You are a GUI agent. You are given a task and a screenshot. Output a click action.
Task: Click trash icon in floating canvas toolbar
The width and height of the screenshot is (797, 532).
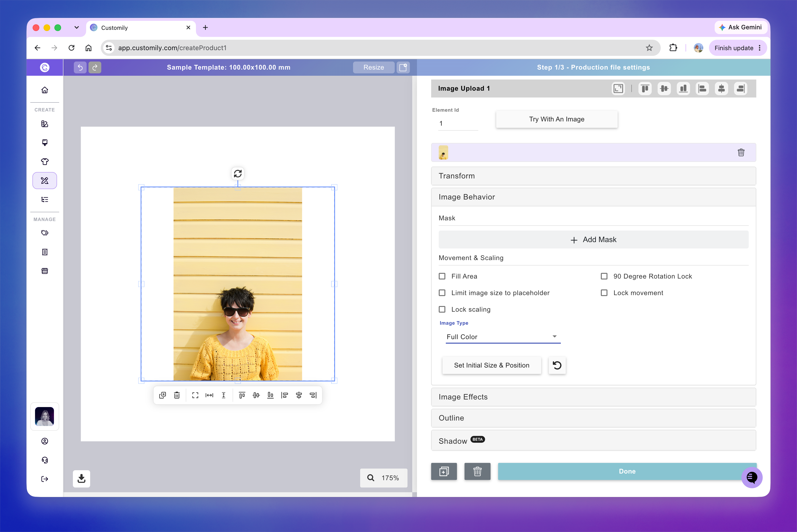click(177, 395)
